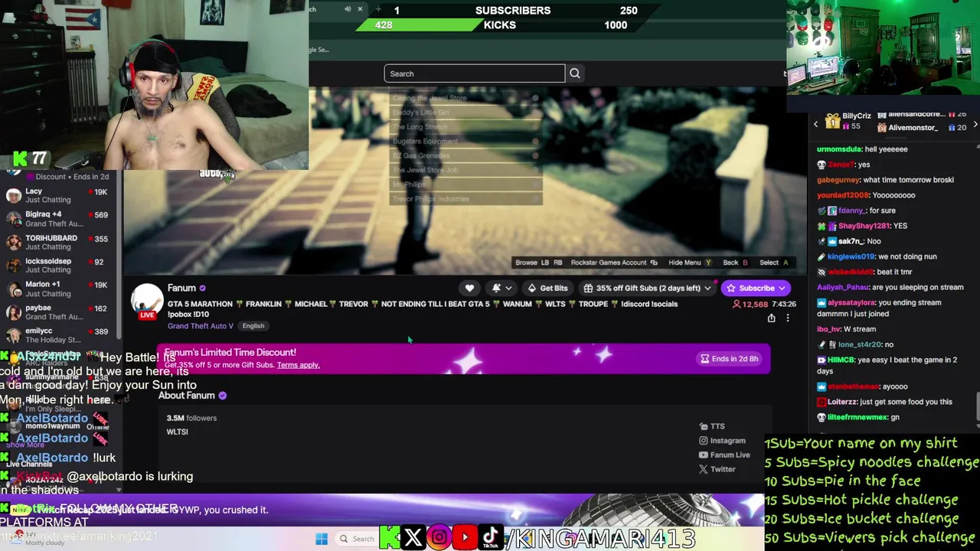980x551 pixels.
Task: Open Lacy's channel in sidebar
Action: [57, 195]
